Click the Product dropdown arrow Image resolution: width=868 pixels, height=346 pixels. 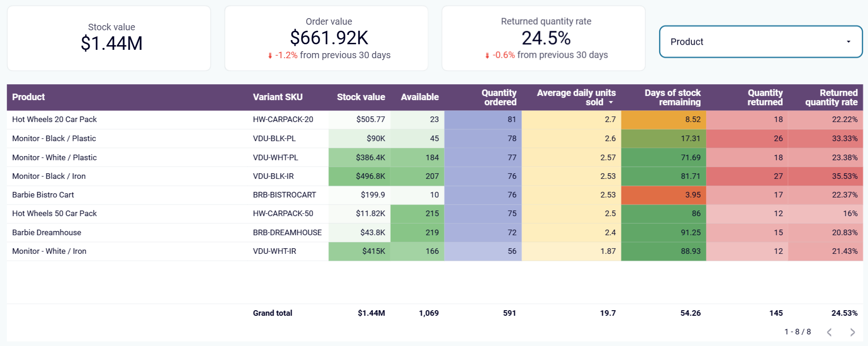coord(848,42)
